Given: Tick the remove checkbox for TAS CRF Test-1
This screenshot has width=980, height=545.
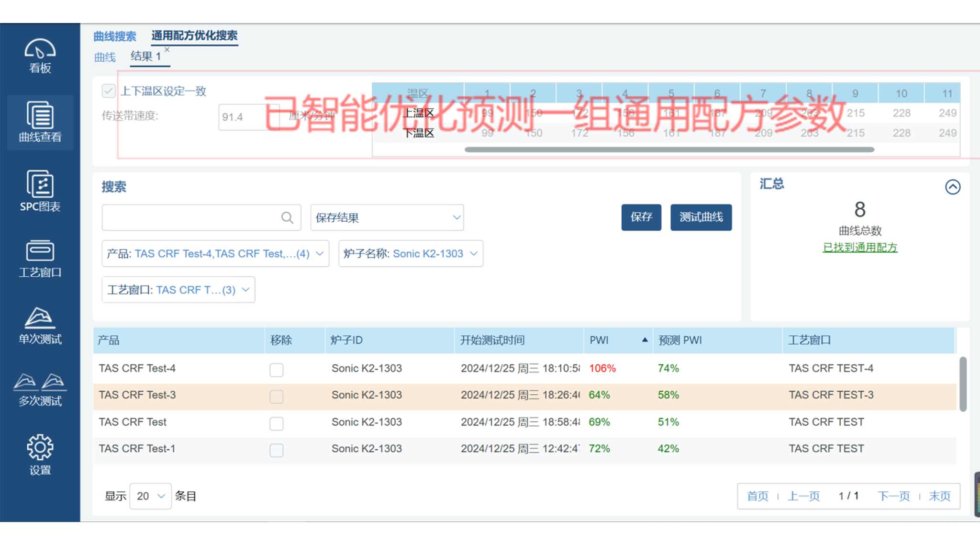Looking at the screenshot, I should [x=276, y=450].
